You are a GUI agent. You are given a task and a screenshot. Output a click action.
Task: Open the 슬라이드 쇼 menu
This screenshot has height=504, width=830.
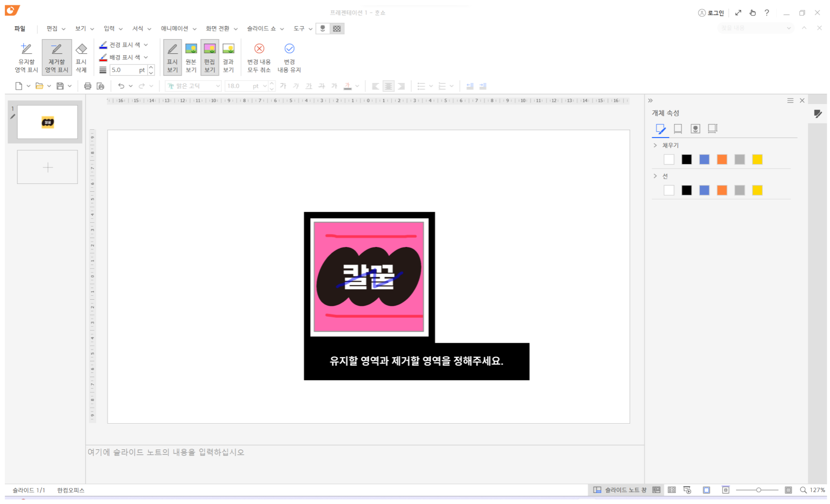point(262,29)
